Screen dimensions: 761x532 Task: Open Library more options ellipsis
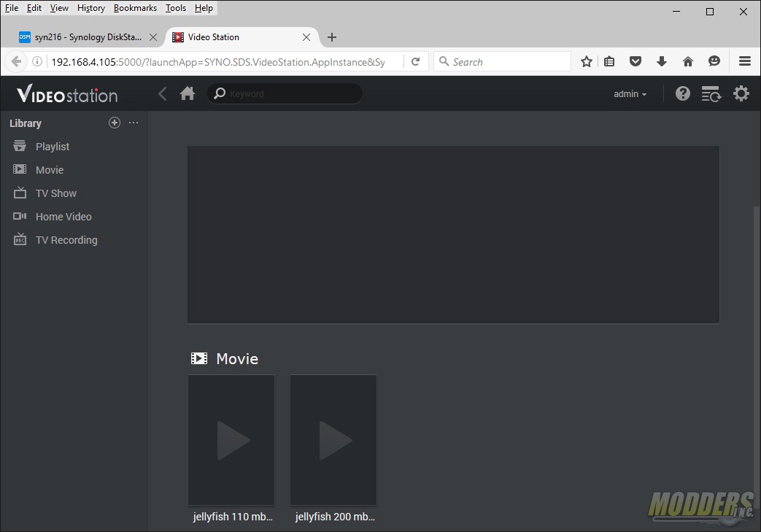[134, 123]
